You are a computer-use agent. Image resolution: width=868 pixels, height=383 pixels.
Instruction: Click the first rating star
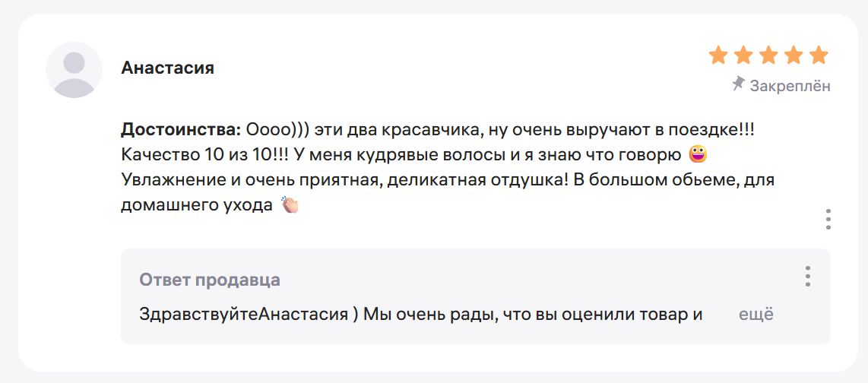[718, 55]
